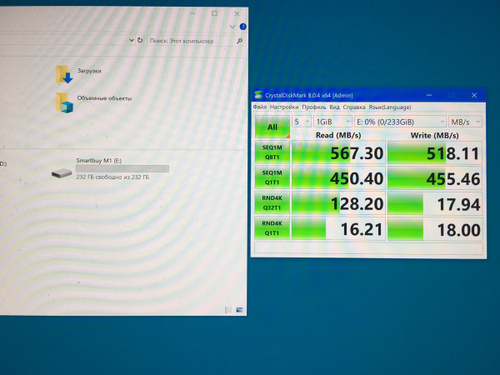Run the RND4K Q1T1 test
This screenshot has height=375, width=500.
coord(272,228)
